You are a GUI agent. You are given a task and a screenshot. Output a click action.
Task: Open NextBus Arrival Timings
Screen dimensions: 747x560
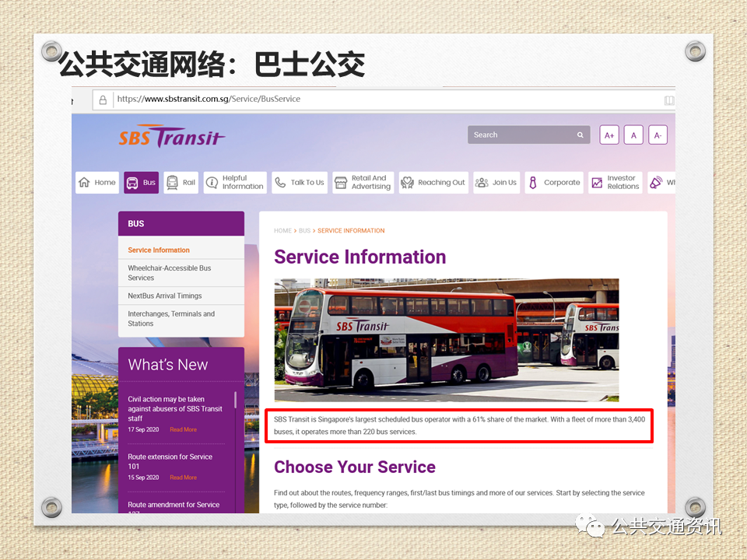pyautogui.click(x=165, y=296)
